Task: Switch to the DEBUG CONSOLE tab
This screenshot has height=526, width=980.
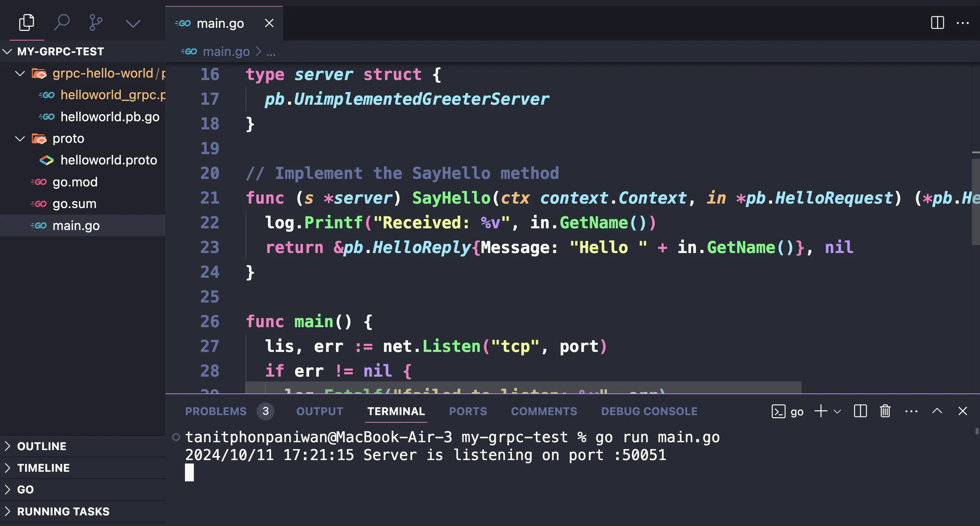Action: [x=649, y=411]
